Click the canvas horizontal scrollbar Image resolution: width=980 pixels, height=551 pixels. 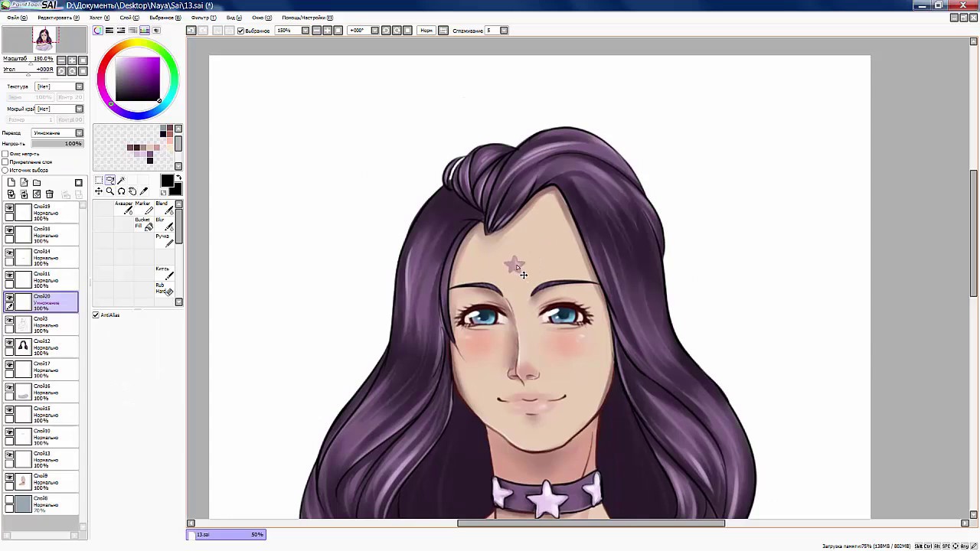[x=591, y=523]
